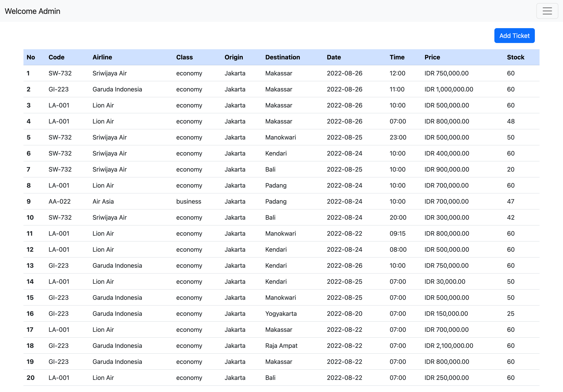Click code AA-022 in the table

tap(60, 201)
